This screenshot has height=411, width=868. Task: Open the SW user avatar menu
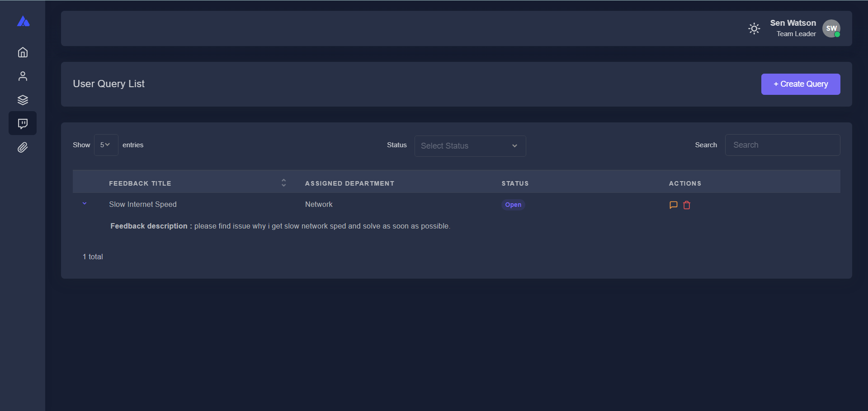[831, 28]
